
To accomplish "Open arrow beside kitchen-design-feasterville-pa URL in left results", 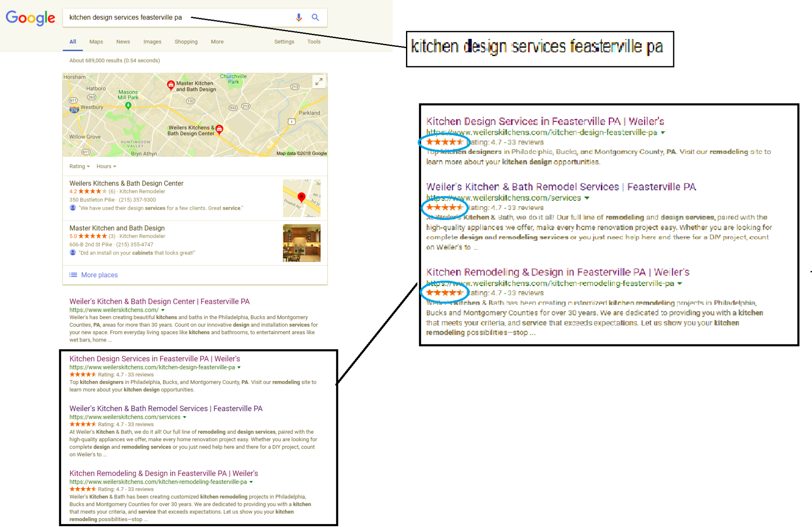I will tap(239, 368).
